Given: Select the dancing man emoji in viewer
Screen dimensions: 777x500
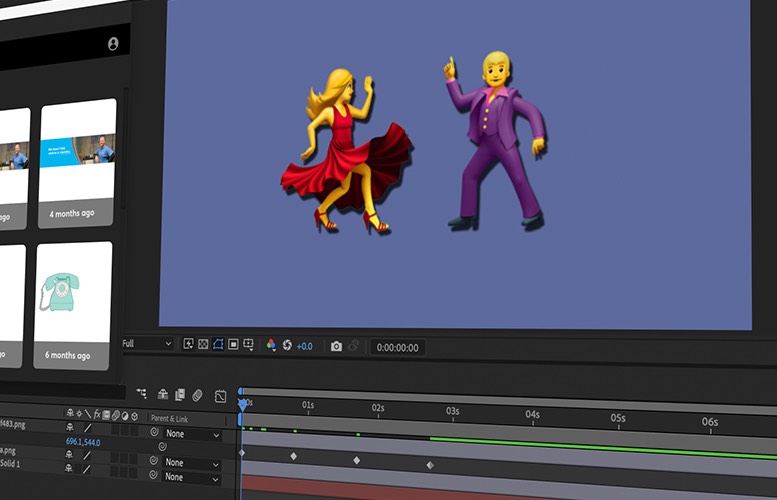Looking at the screenshot, I should click(496, 140).
